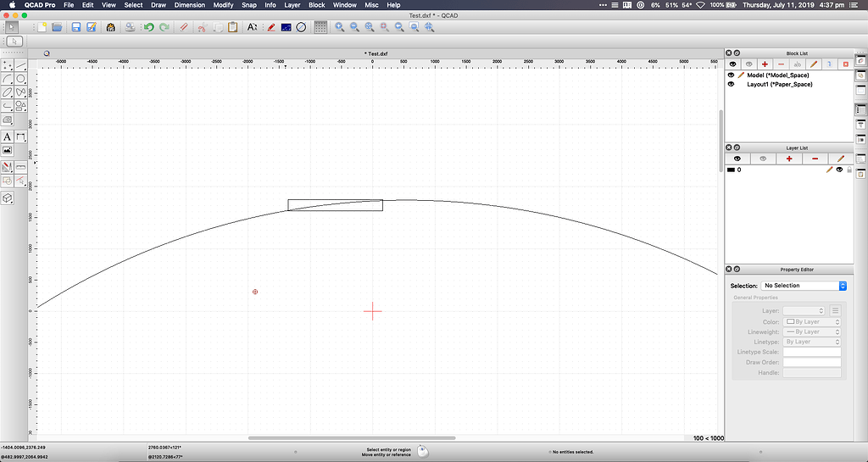Paste from clipboard in toolbar

[x=233, y=27]
